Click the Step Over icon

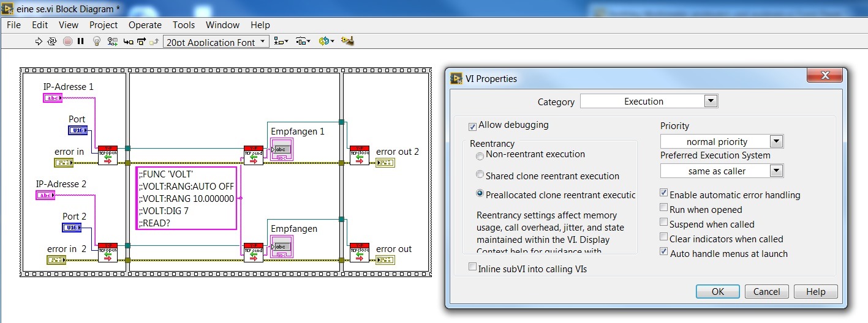point(142,42)
